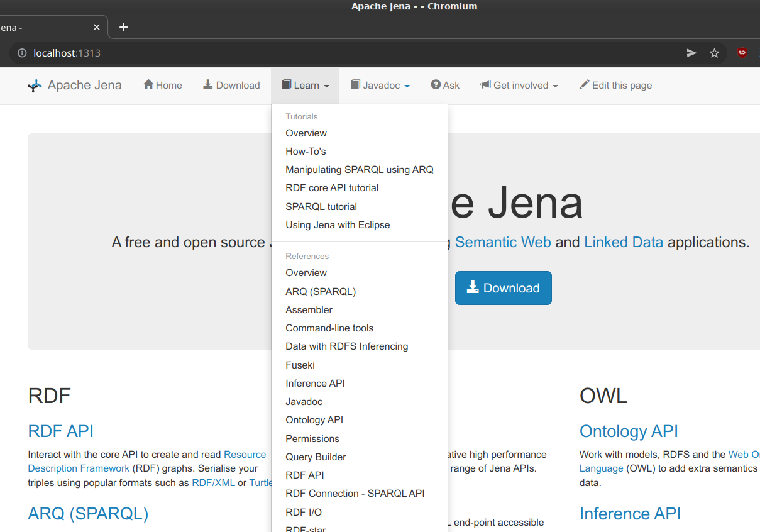This screenshot has width=760, height=532.
Task: Click the Ask question-mark icon
Action: pos(436,85)
